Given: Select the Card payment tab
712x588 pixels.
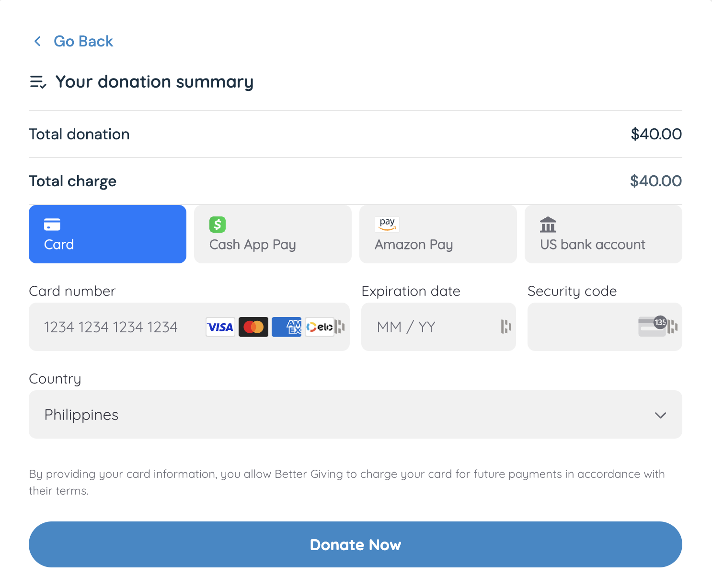Looking at the screenshot, I should (107, 234).
